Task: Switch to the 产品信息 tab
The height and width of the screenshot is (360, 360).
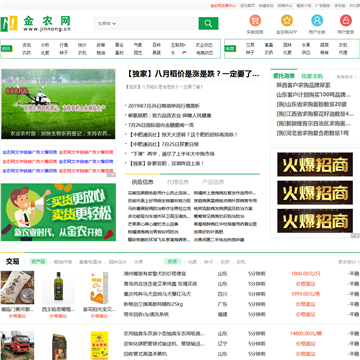Action: (213, 182)
